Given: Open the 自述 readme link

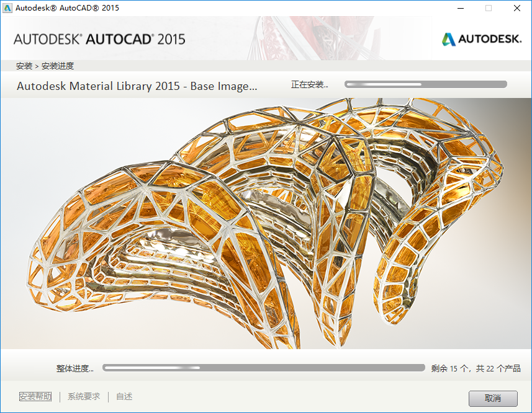Looking at the screenshot, I should click(x=122, y=396).
